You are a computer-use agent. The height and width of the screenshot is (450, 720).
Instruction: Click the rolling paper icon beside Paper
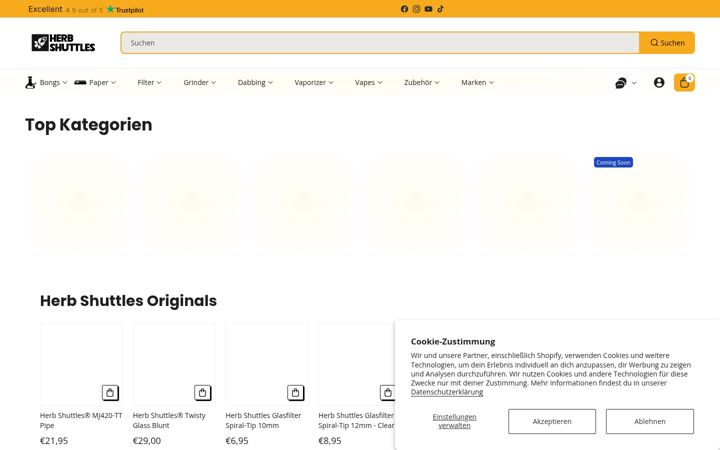click(x=80, y=82)
